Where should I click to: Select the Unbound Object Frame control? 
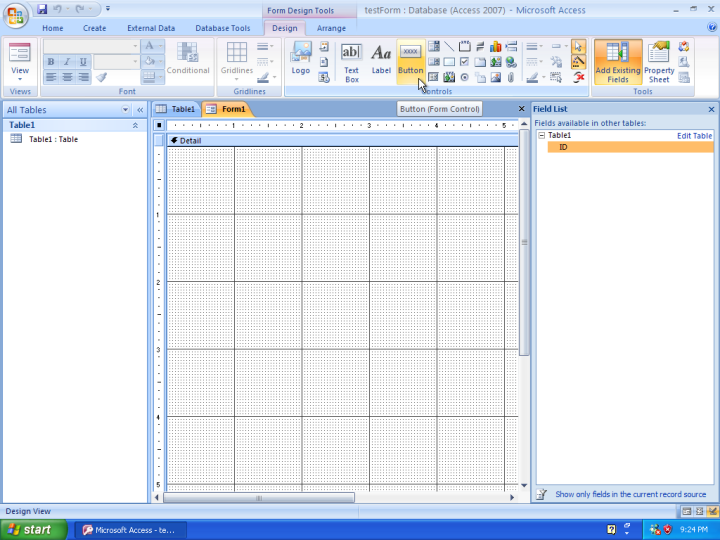tap(495, 62)
